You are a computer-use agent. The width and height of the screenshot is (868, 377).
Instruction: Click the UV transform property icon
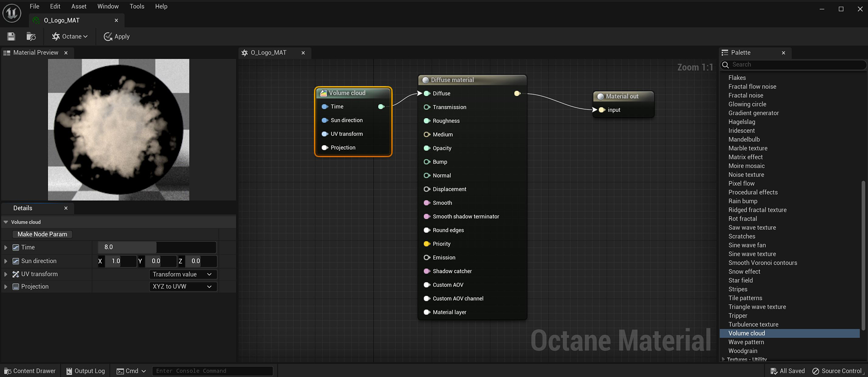pyautogui.click(x=16, y=274)
